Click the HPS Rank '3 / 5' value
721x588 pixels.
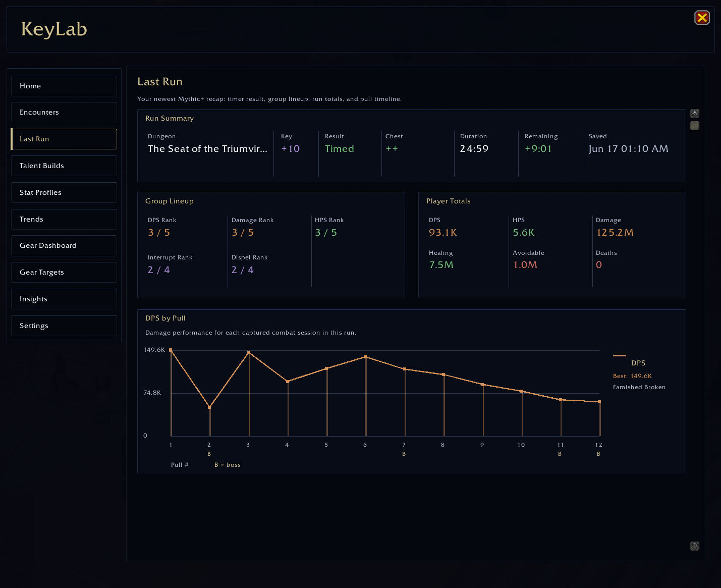point(326,233)
